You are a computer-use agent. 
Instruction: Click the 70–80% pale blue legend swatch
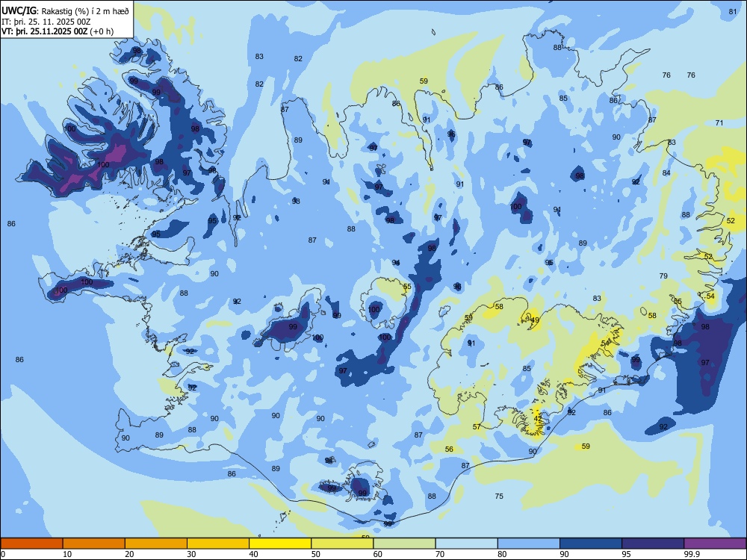pyautogui.click(x=466, y=544)
